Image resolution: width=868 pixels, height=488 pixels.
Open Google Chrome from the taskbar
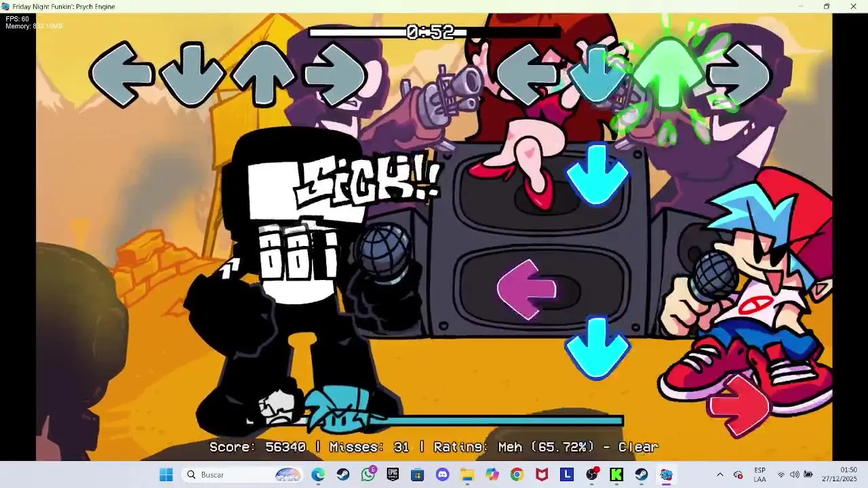(517, 474)
